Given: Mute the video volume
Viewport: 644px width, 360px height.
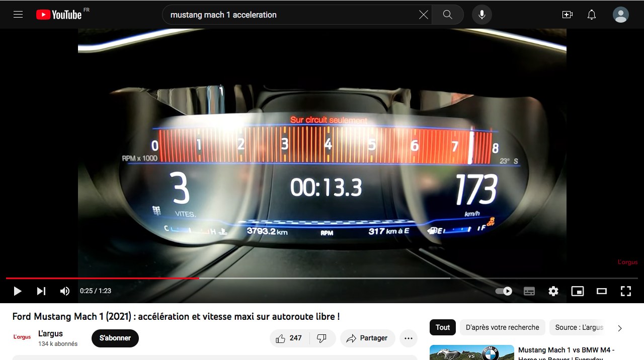Looking at the screenshot, I should coord(65,291).
